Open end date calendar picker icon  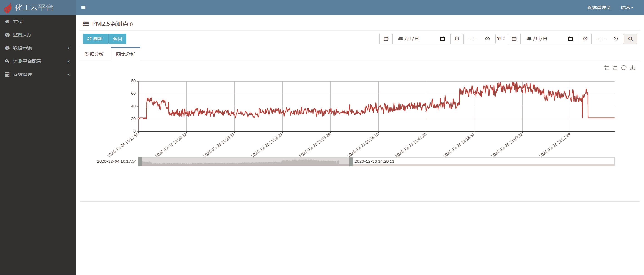[x=570, y=39]
